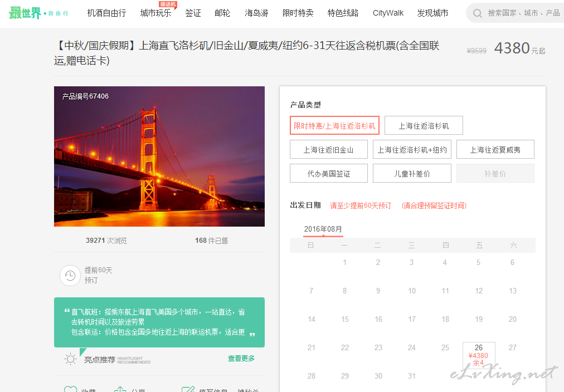The height and width of the screenshot is (392, 564).
Task: Pick August 26 priced ¥4380
Action: [479, 355]
